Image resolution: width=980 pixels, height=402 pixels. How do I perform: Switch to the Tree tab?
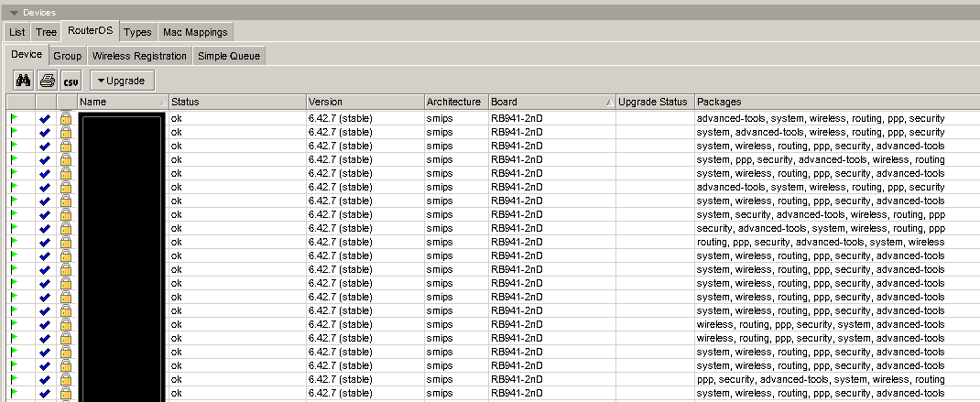(x=46, y=32)
